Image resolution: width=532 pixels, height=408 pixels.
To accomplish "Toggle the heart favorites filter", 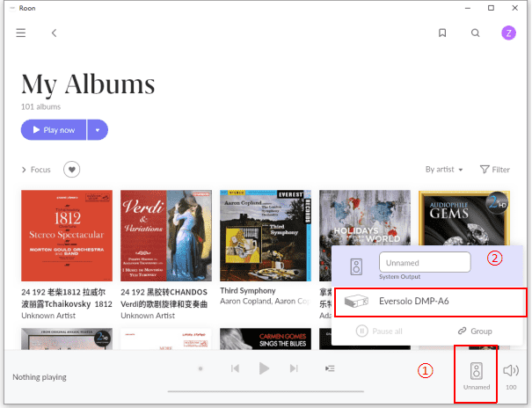I will 71,169.
